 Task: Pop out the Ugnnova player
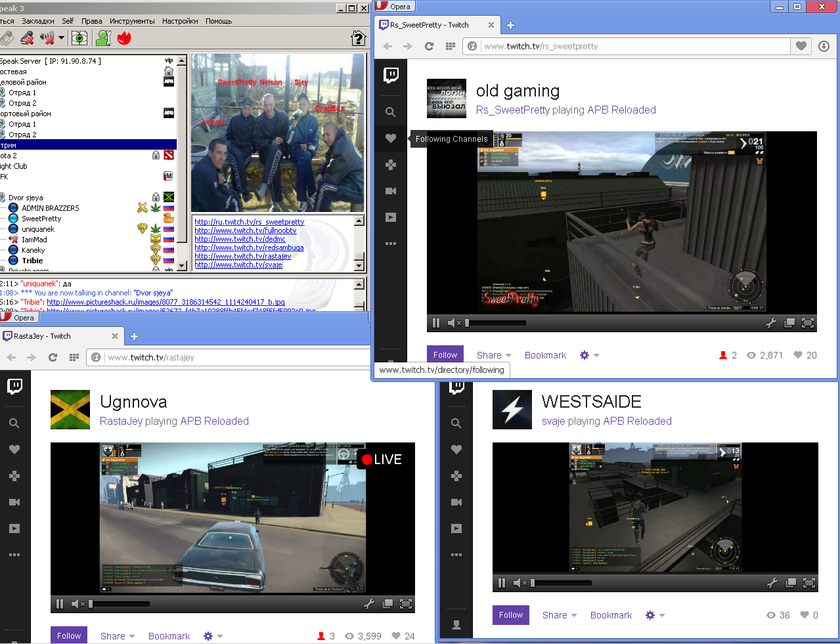[x=387, y=604]
